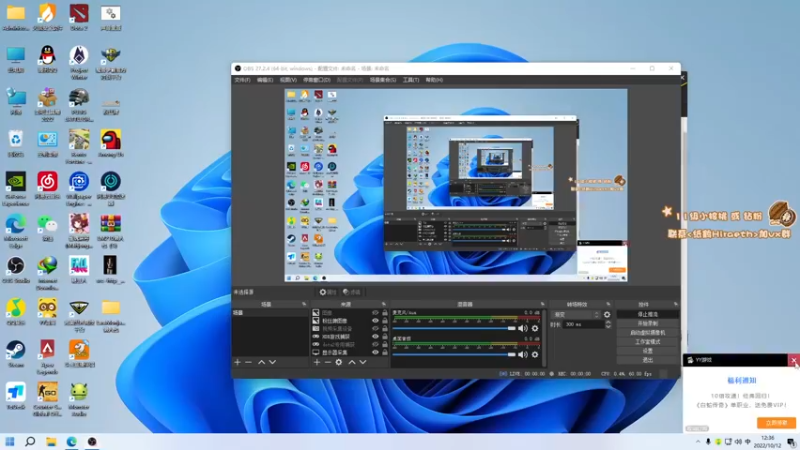Remove the selected scene

(248, 362)
